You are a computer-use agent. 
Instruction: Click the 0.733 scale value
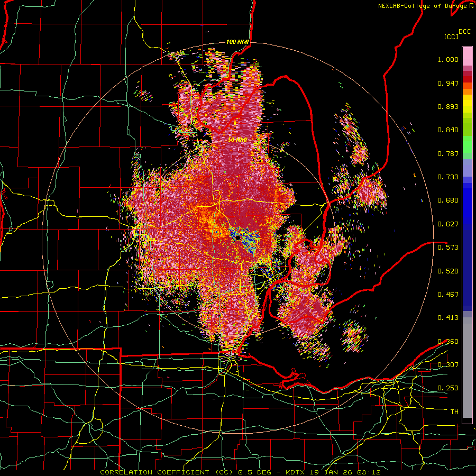[x=448, y=177]
